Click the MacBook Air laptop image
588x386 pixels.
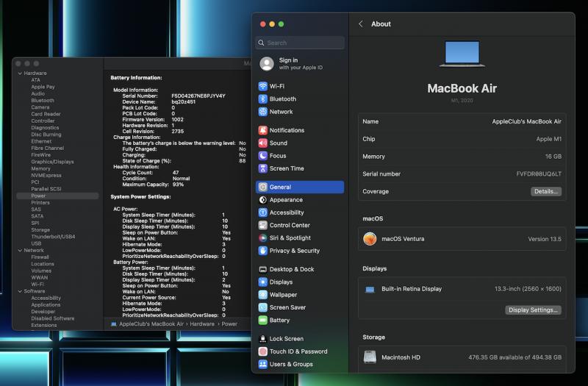coord(462,54)
